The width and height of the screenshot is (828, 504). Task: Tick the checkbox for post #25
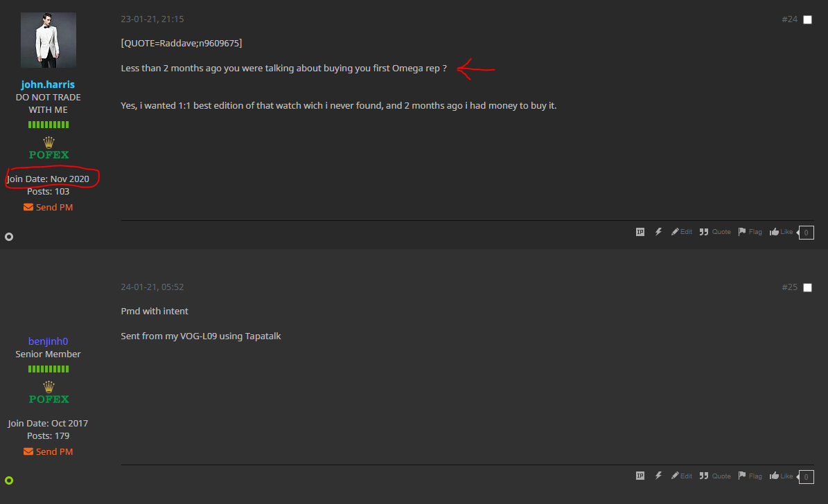pos(807,287)
